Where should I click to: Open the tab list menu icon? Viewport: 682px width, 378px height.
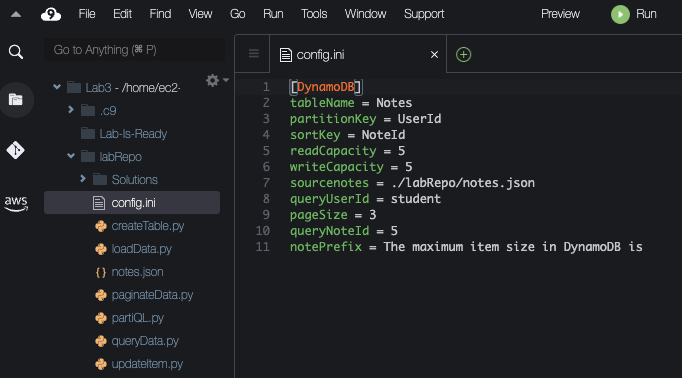point(254,54)
